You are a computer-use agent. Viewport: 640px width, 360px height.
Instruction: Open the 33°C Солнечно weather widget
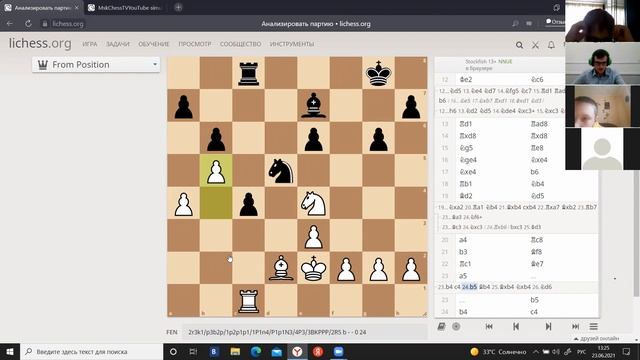tap(498, 351)
